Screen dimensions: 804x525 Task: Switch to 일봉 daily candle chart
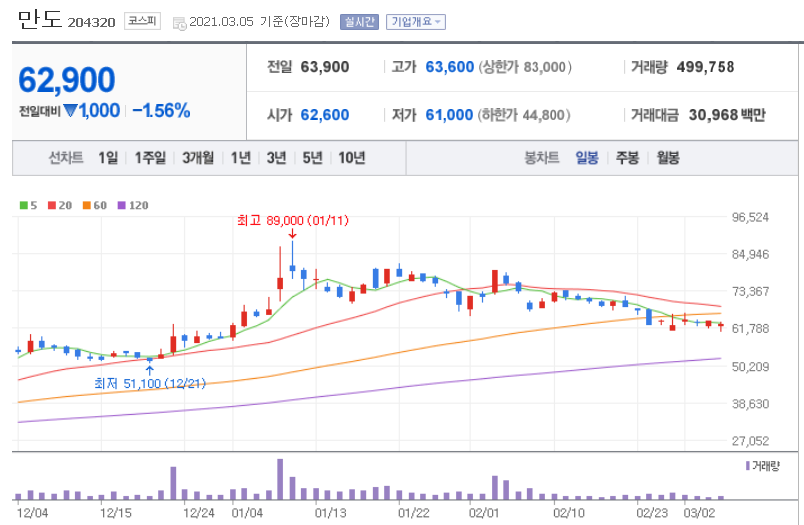point(587,158)
